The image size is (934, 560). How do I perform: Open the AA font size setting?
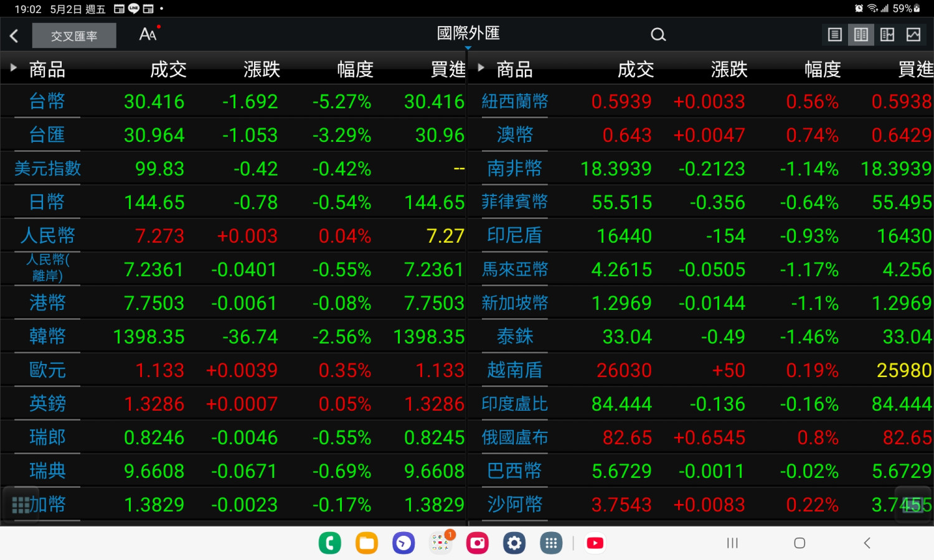click(x=148, y=34)
